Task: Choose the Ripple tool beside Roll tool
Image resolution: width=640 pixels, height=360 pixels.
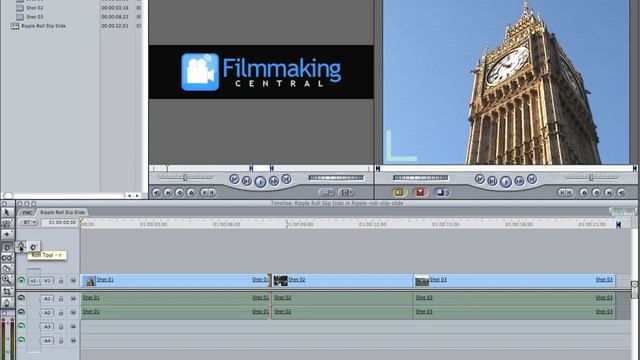Action: click(34, 247)
